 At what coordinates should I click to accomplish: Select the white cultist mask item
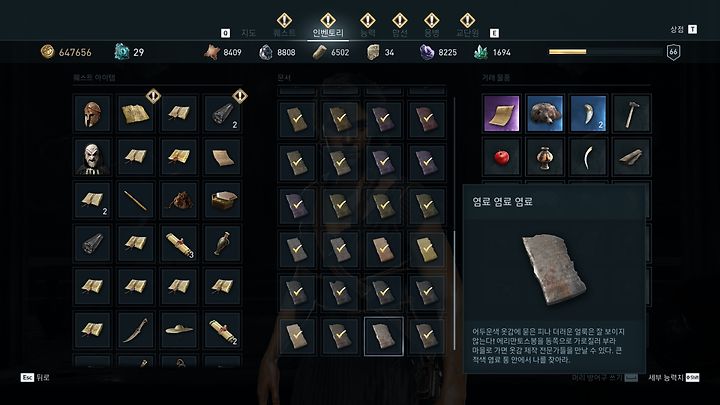click(x=92, y=158)
